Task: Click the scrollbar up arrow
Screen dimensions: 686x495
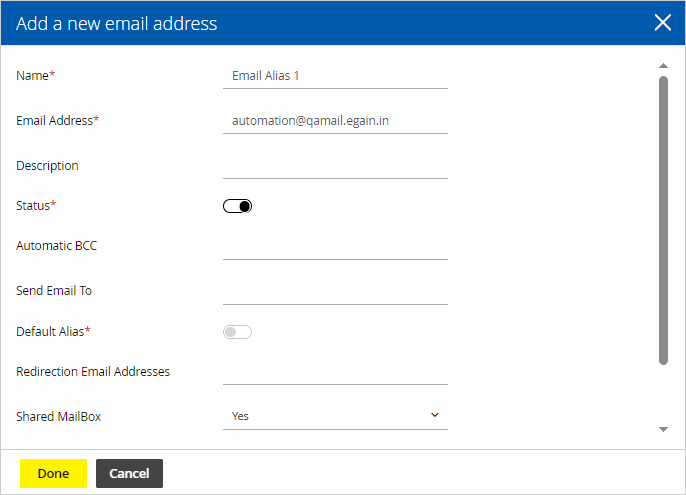Action: pos(663,66)
